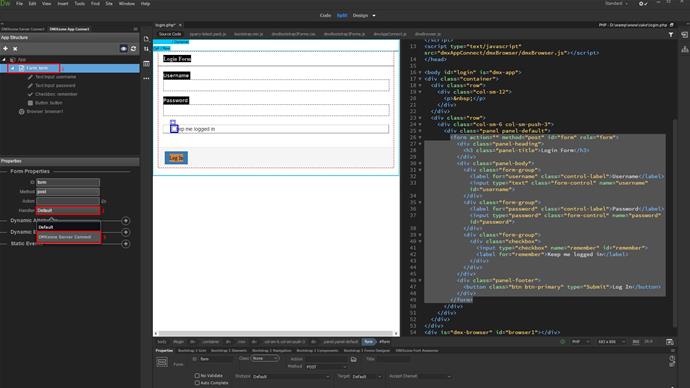
Task: Switch to Code view
Action: [x=325, y=15]
